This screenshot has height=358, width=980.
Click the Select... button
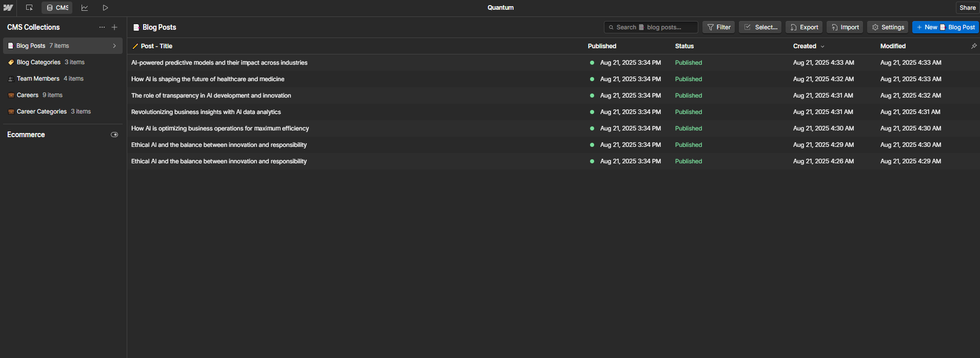pos(760,27)
